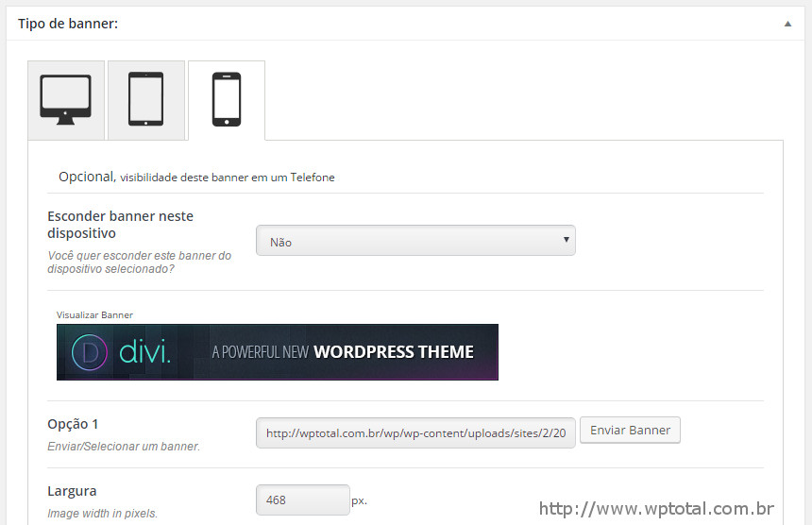This screenshot has width=812, height=525.
Task: Click the Image width in pixels hint
Action: [102, 513]
